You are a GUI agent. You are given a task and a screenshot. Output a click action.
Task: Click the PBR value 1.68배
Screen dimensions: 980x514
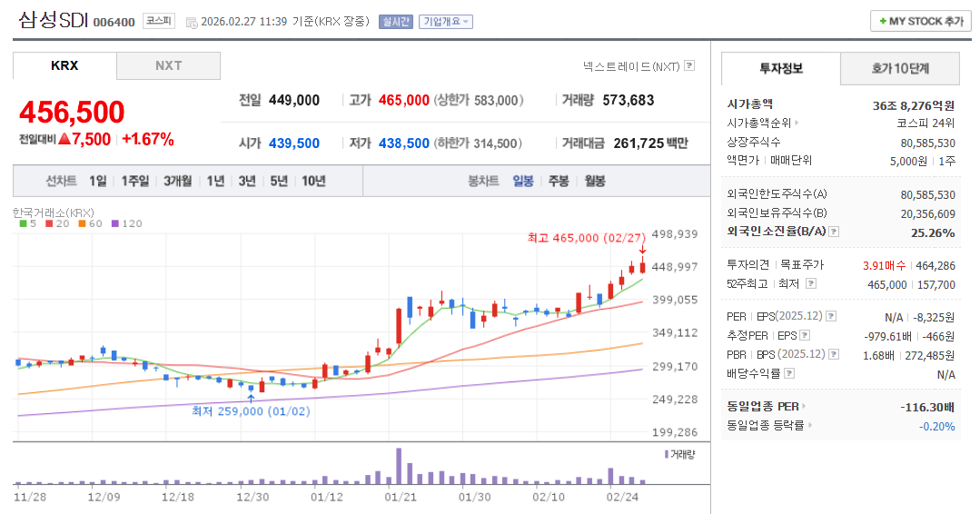(x=878, y=355)
